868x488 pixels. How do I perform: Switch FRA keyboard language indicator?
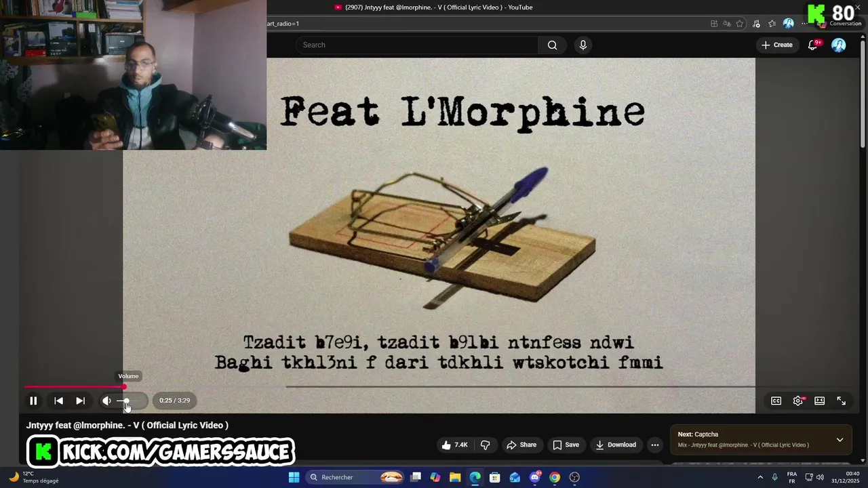(791, 477)
